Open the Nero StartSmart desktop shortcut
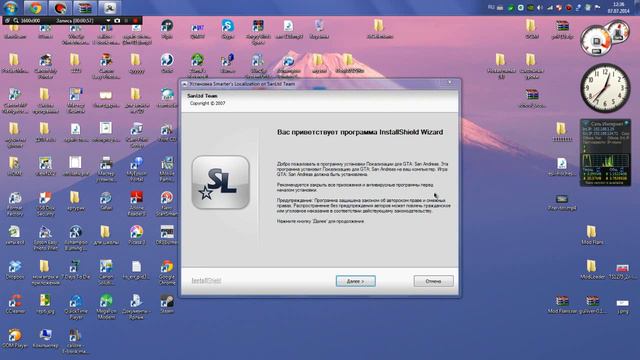 click(167, 204)
